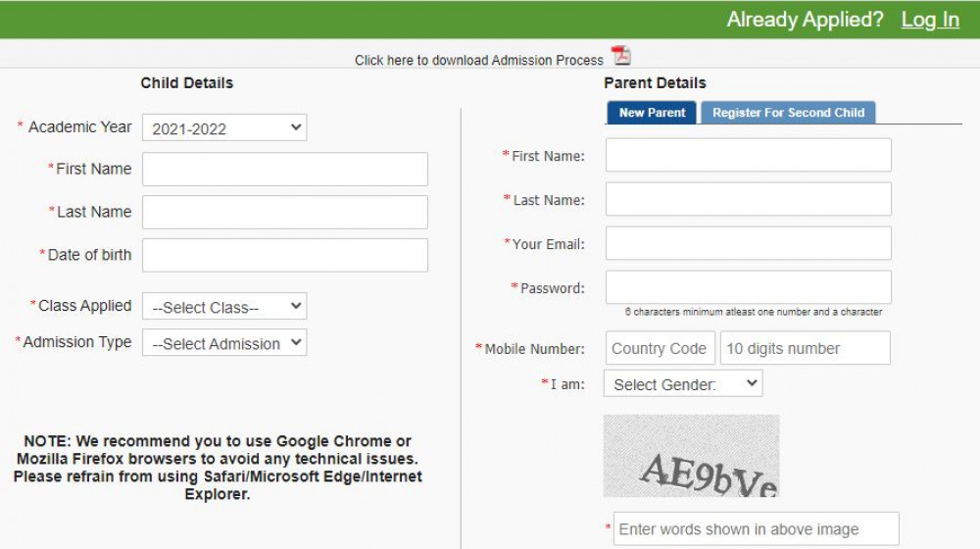
Task: Click the 10 digits number field
Action: 806,348
